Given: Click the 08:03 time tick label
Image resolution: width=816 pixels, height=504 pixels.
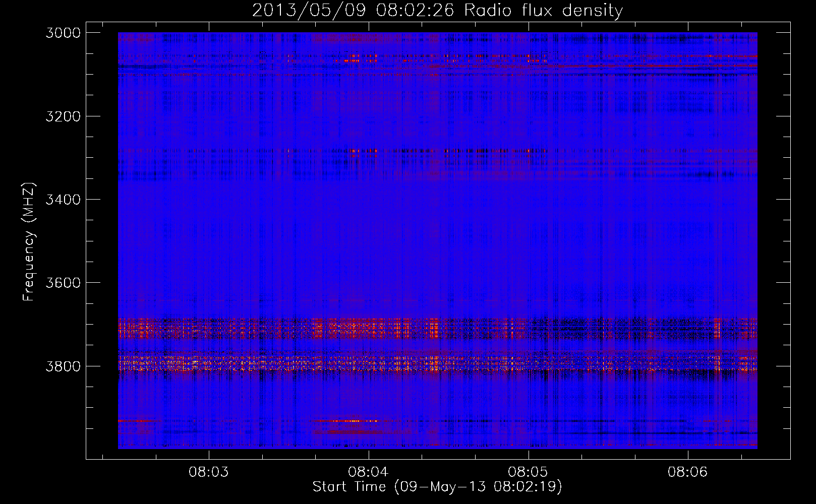Looking at the screenshot, I should click(x=209, y=472).
